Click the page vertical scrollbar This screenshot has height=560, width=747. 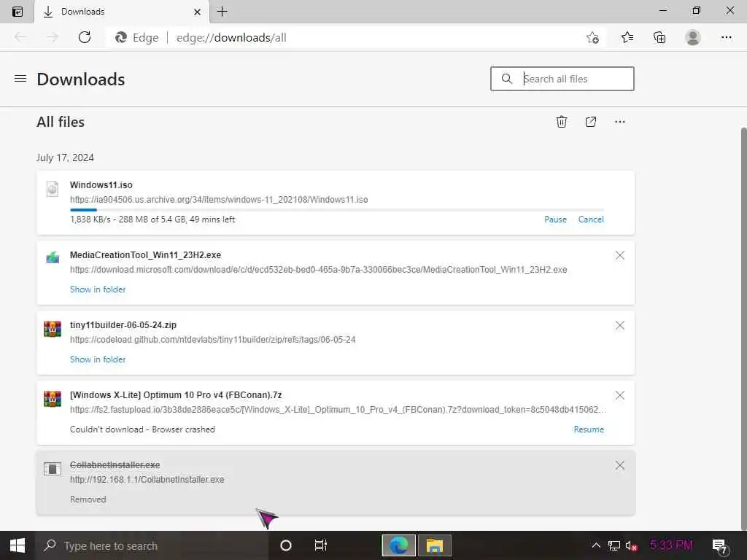pyautogui.click(x=743, y=329)
